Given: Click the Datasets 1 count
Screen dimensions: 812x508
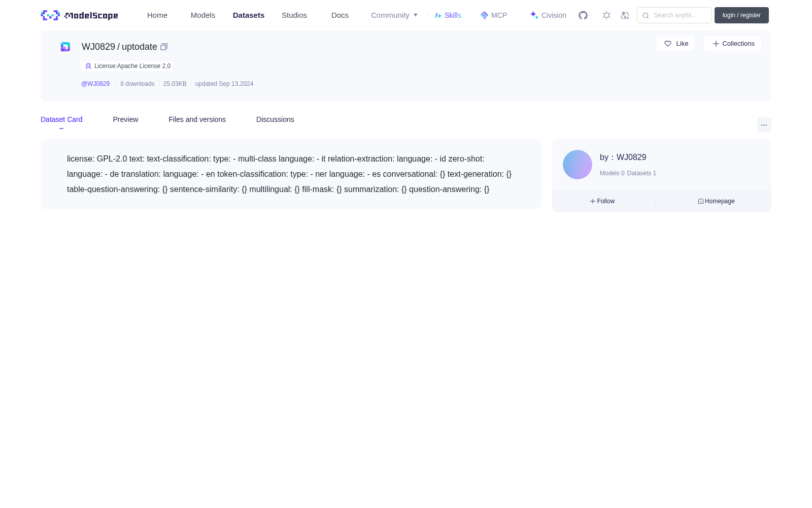Looking at the screenshot, I should click(641, 173).
